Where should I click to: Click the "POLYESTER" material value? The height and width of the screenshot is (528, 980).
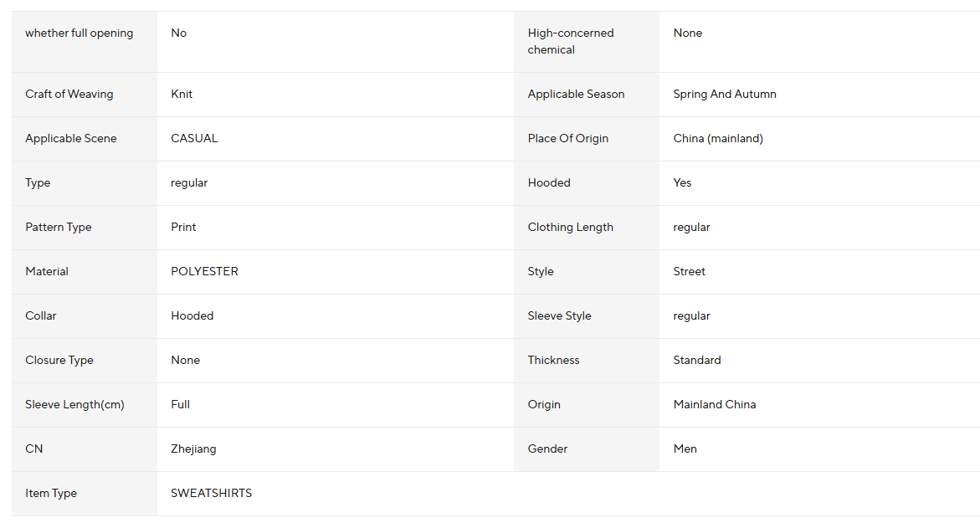click(204, 272)
